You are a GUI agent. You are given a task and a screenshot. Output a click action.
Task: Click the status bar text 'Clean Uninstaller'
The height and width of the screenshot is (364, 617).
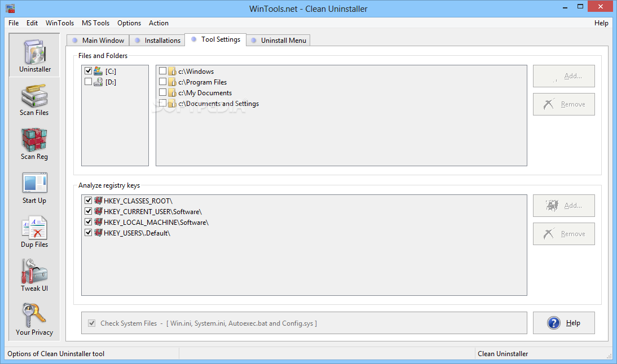click(x=503, y=353)
